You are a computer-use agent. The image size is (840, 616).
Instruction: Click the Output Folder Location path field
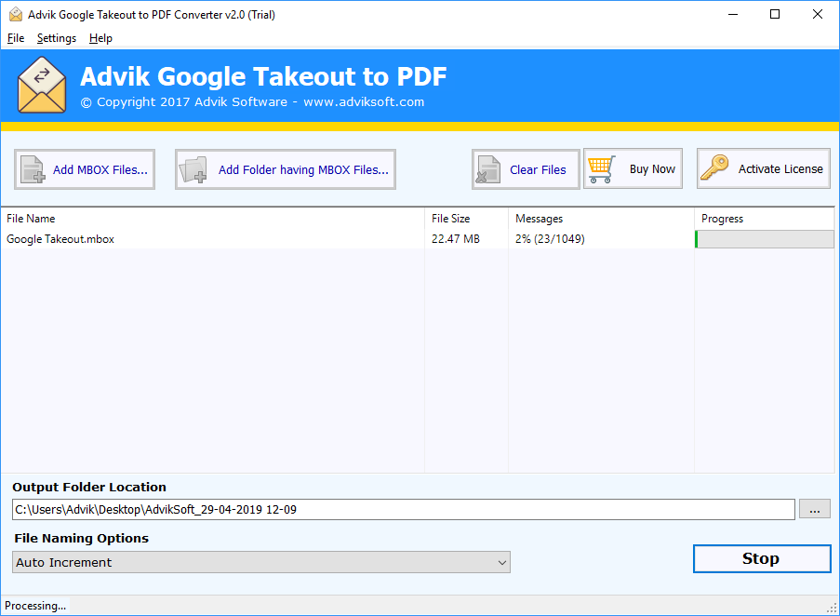(x=404, y=509)
